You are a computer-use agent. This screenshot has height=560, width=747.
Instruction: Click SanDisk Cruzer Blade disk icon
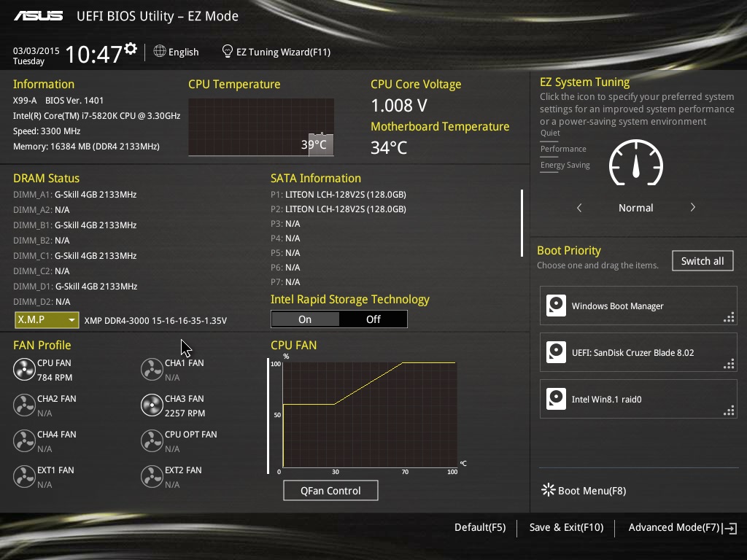click(x=556, y=352)
